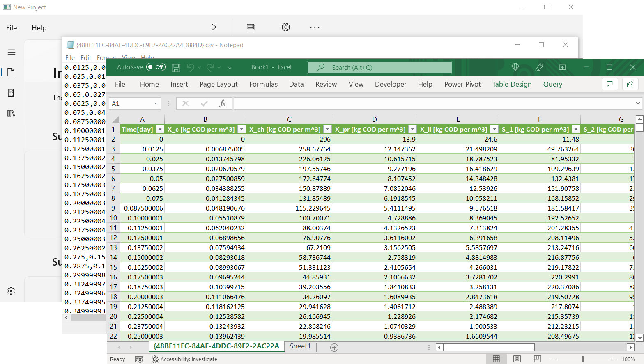Click Select All corner triangle in Excel
The image size is (644, 364).
pyautogui.click(x=115, y=119)
